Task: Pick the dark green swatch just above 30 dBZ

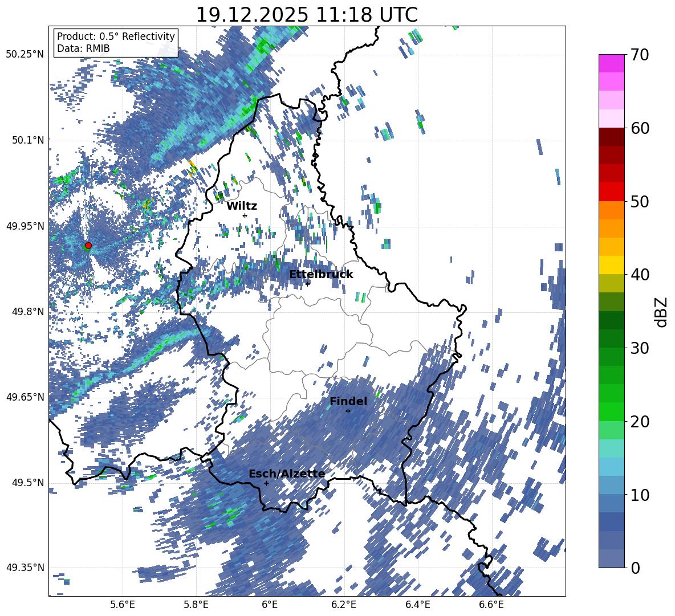Action: (x=611, y=338)
